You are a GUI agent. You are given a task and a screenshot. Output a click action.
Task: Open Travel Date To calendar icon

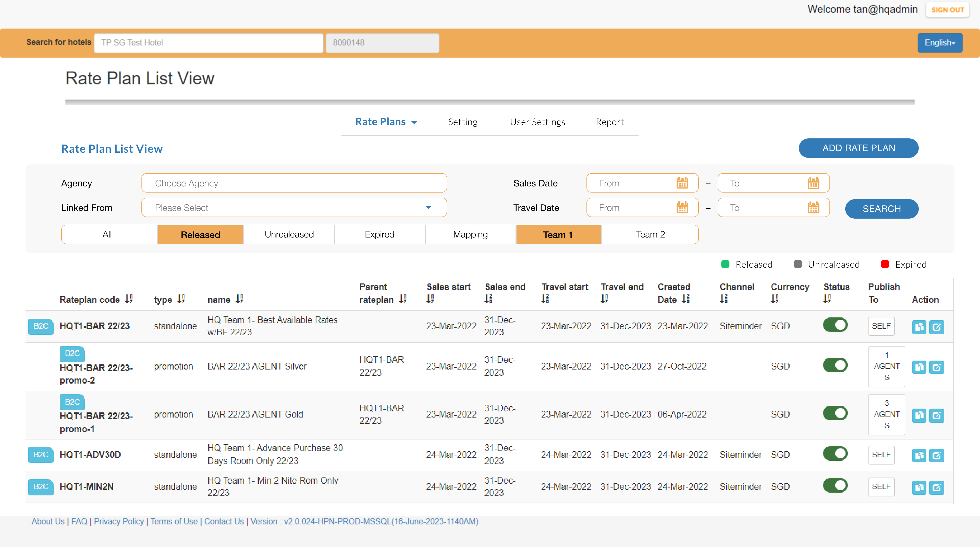[813, 207]
